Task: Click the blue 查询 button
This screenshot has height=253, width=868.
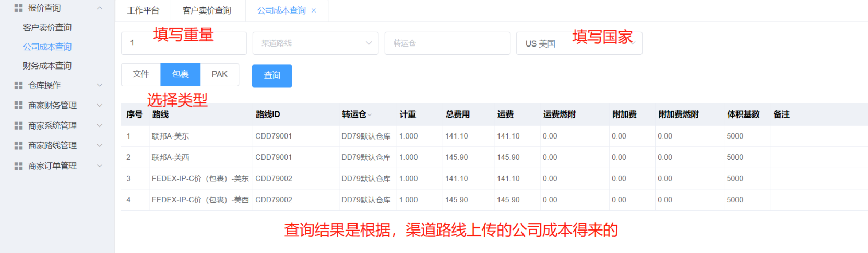Action: pyautogui.click(x=271, y=76)
